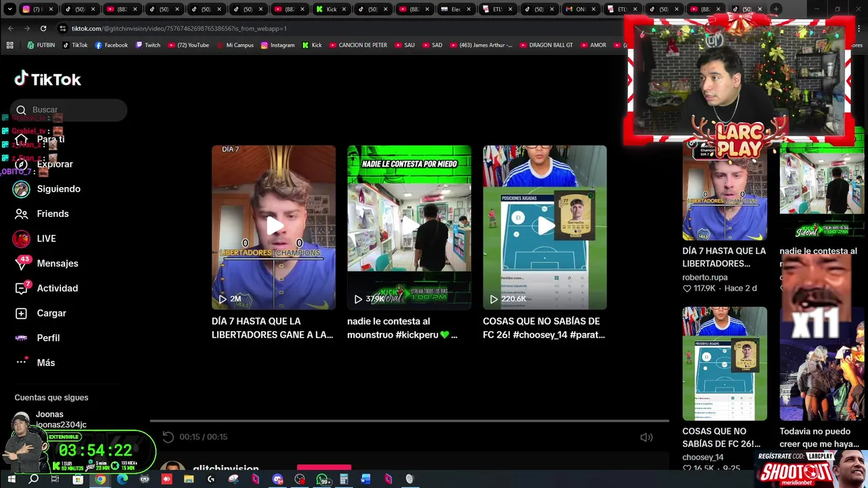The image size is (868, 488).
Task: Open the 'Todavia no puedo creer' x11 thumbnail
Action: (822, 363)
